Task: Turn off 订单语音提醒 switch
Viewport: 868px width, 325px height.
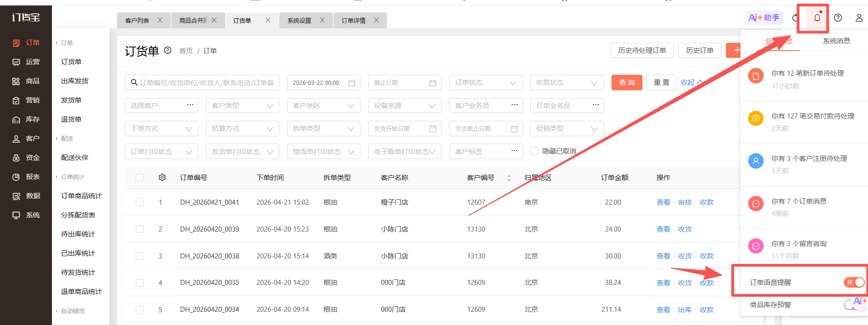Action: click(x=854, y=283)
